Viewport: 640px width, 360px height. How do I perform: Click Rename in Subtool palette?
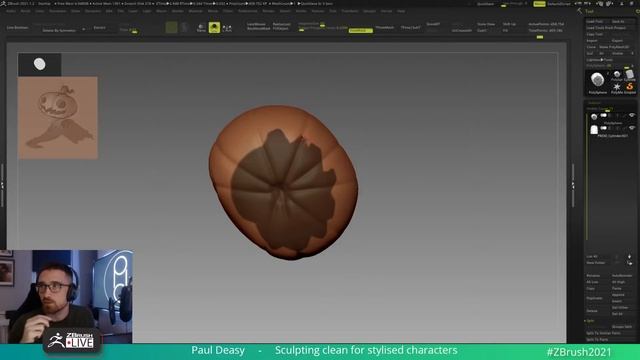tap(593, 276)
